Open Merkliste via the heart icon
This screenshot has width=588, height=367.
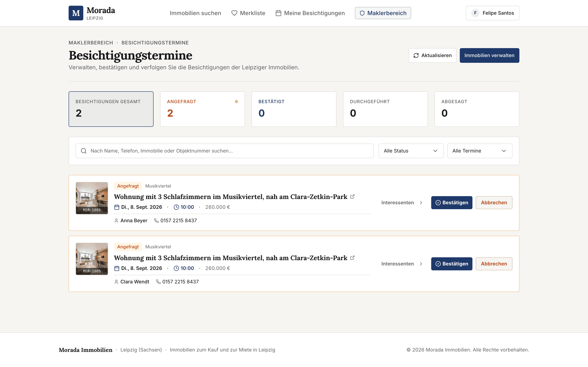[234, 13]
